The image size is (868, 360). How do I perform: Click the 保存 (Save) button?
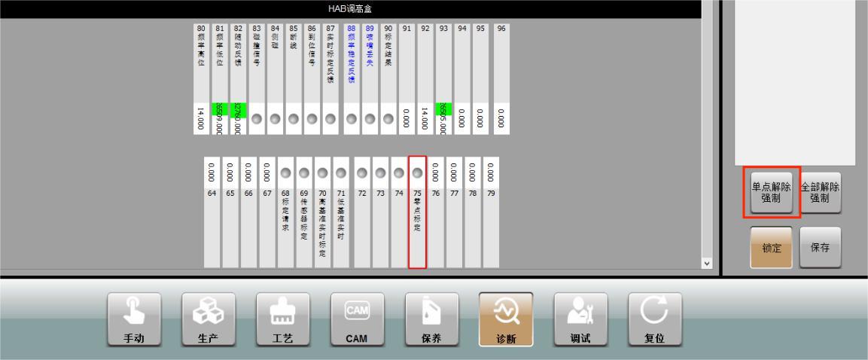[x=820, y=248]
